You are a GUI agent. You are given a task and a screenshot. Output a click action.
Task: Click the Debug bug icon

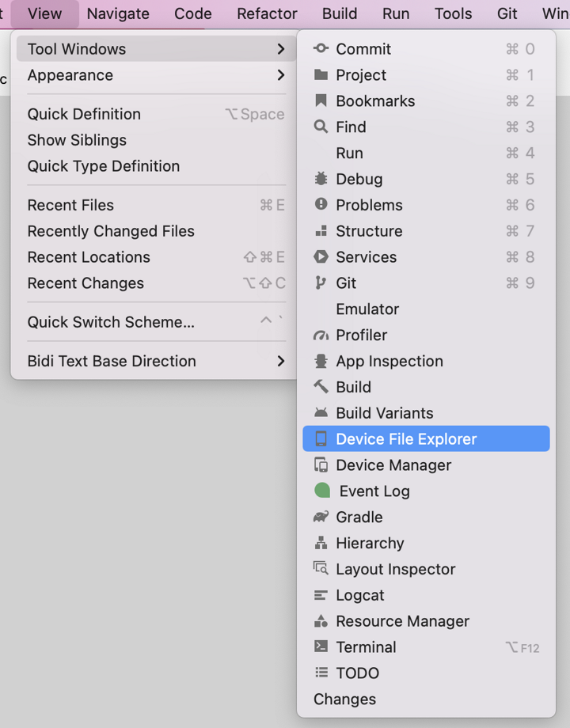(321, 179)
